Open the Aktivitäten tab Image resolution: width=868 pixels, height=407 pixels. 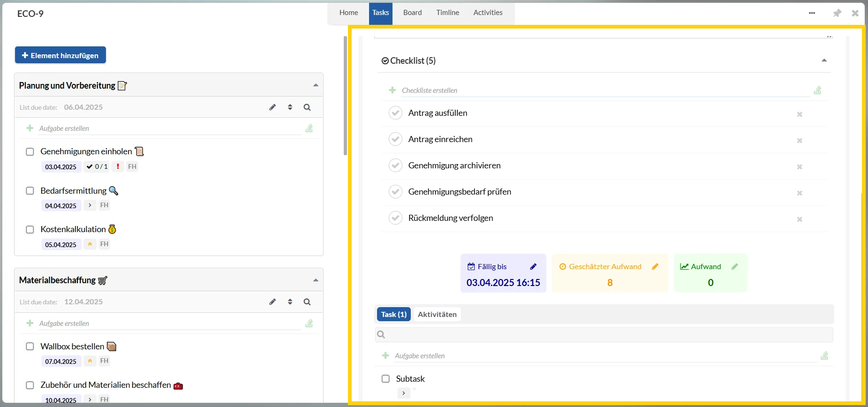click(437, 314)
